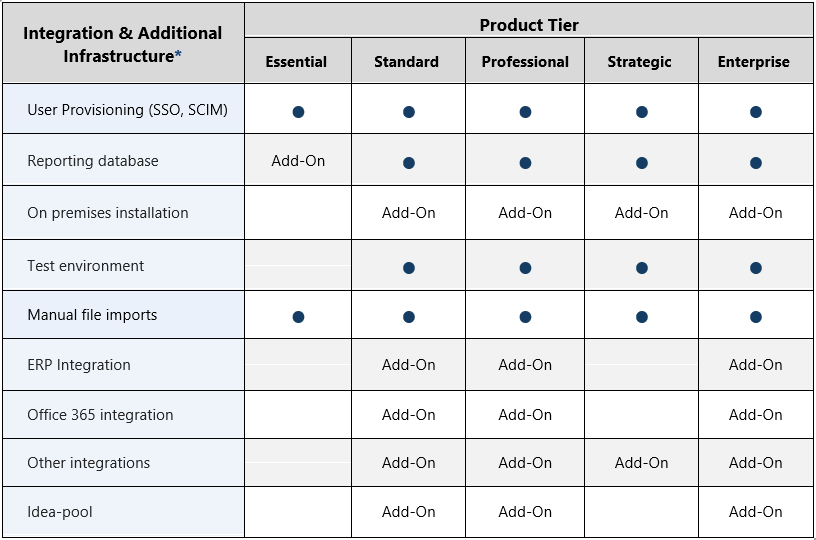Click Add-On for Professional Idea-pool
Image resolution: width=816 pixels, height=540 pixels.
pos(525,512)
